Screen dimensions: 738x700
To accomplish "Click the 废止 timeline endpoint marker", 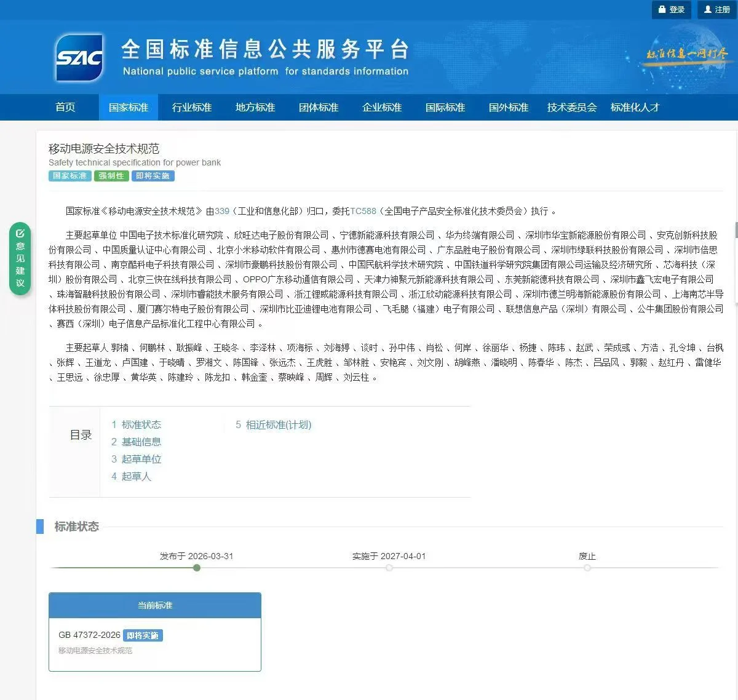I will [587, 568].
